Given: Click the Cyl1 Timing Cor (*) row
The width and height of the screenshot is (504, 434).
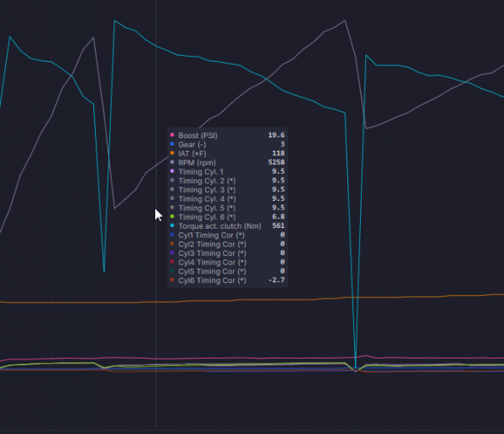Looking at the screenshot, I should pos(228,235).
